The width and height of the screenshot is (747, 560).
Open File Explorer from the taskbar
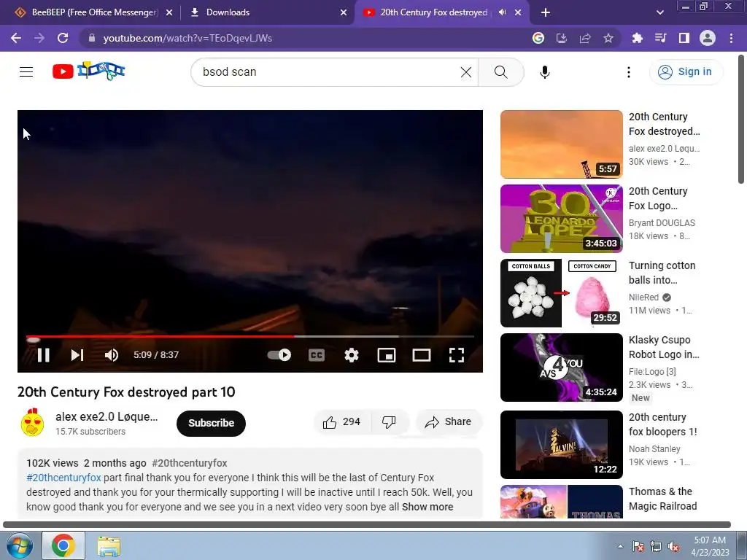click(109, 545)
